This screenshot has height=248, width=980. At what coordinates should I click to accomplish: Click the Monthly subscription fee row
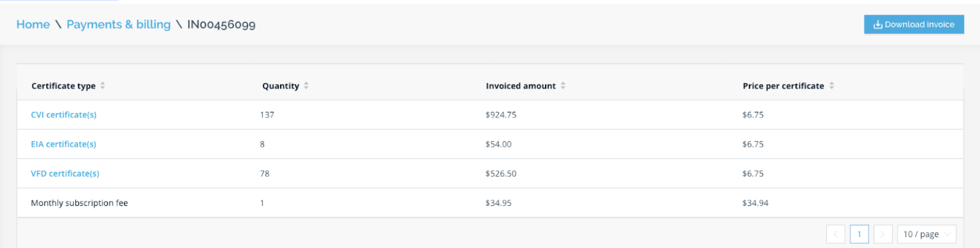point(490,203)
